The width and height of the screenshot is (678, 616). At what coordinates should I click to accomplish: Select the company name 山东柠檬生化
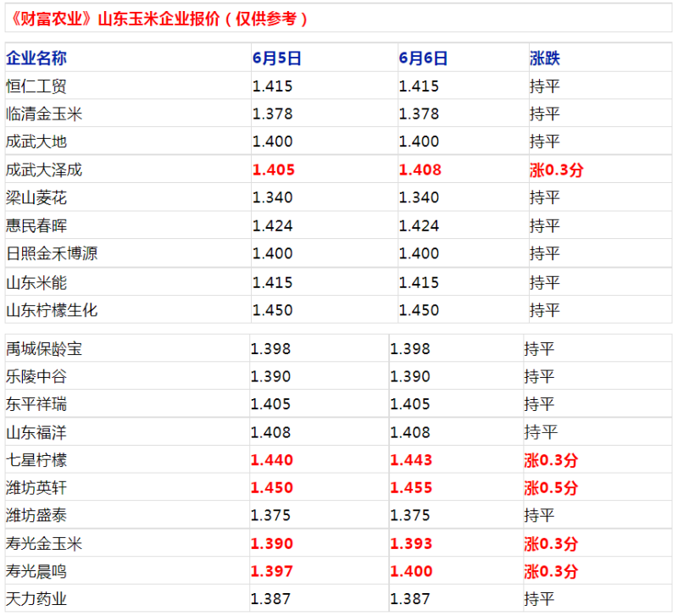coord(52,310)
